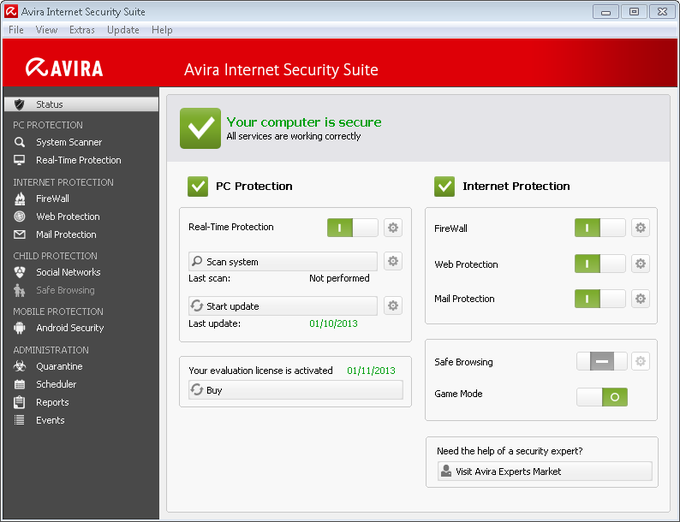The width and height of the screenshot is (680, 522).
Task: Click 'Your computer is secure' heading
Action: 304,122
